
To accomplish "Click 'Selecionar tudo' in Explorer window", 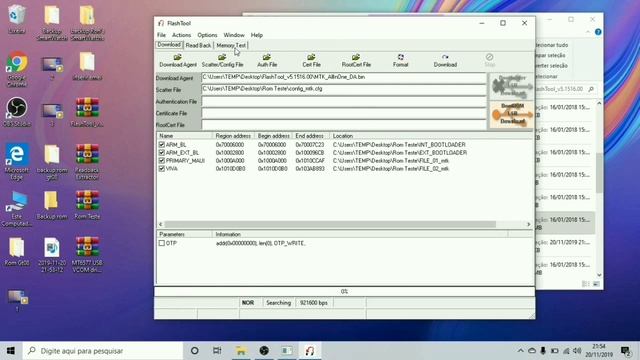I will coord(552,45).
